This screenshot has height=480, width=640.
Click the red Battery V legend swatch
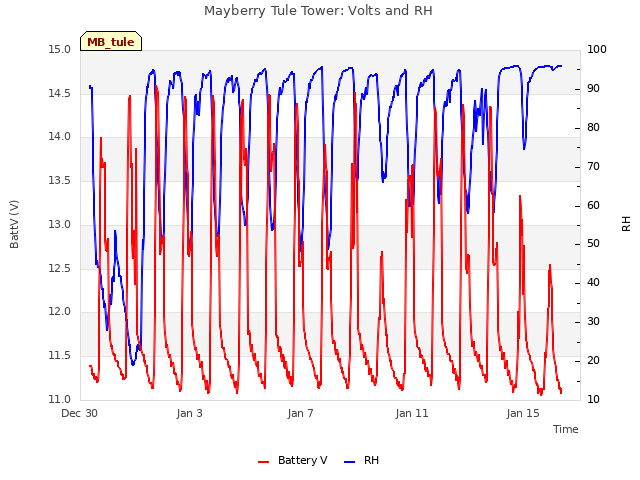point(264,462)
